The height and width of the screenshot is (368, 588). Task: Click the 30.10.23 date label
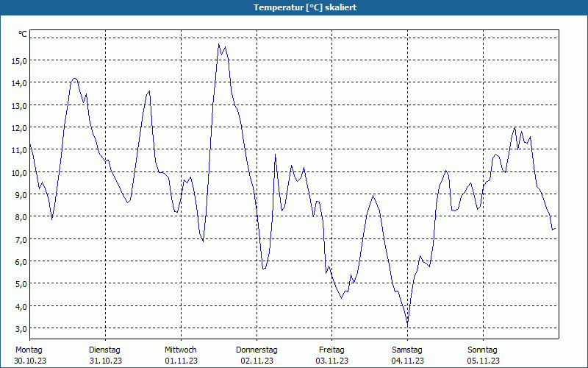pos(30,361)
